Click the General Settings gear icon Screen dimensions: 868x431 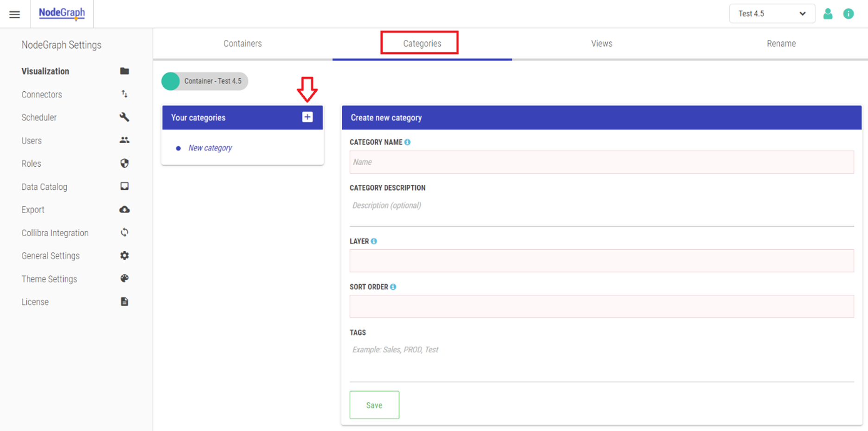(x=124, y=255)
